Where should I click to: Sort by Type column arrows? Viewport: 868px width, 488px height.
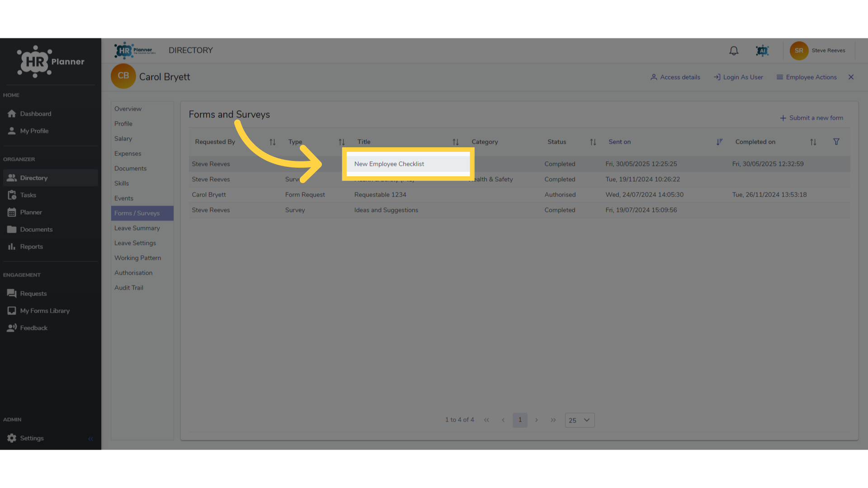(341, 142)
